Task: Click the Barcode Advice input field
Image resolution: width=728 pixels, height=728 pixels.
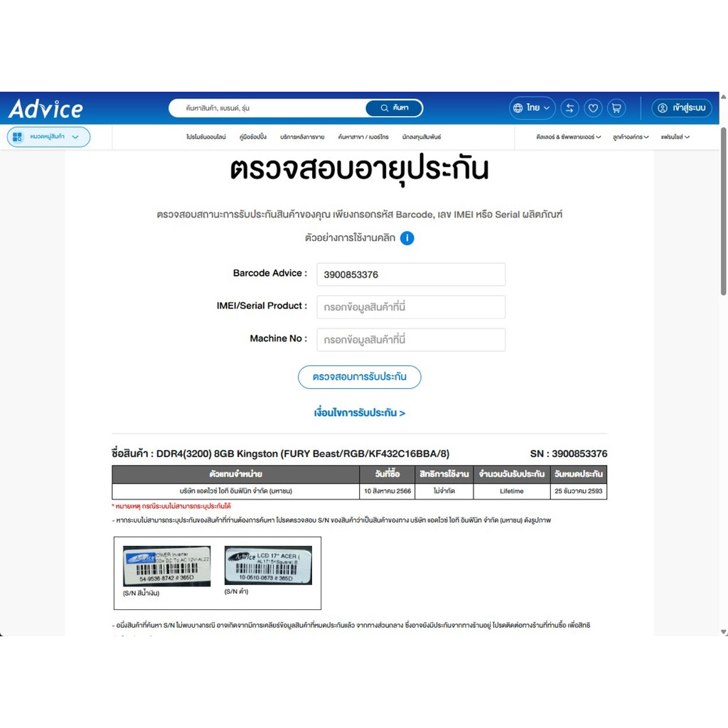Action: coord(411,274)
